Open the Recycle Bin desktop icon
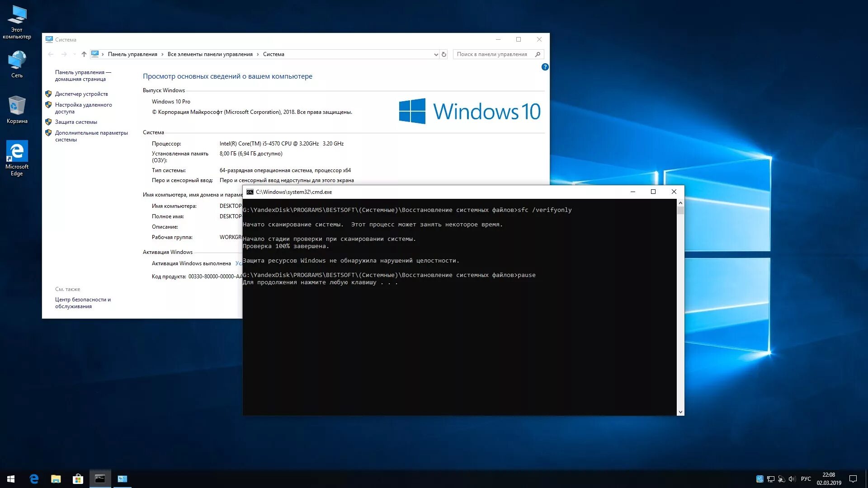The width and height of the screenshot is (868, 488). 17,109
